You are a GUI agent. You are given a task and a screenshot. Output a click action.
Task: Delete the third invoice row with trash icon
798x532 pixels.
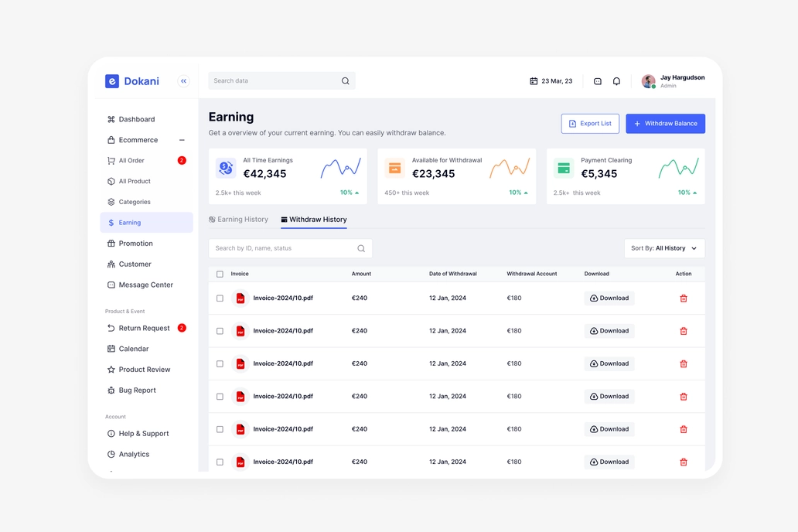tap(684, 363)
